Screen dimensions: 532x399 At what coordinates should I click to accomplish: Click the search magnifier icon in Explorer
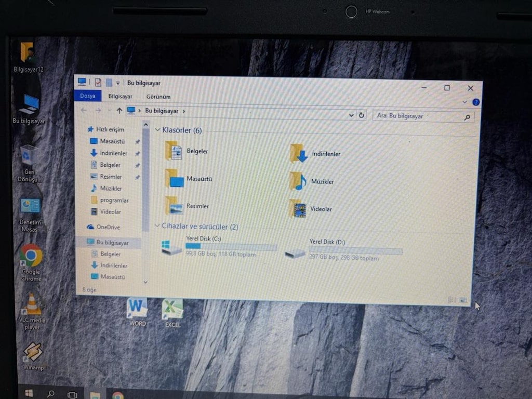click(x=467, y=117)
